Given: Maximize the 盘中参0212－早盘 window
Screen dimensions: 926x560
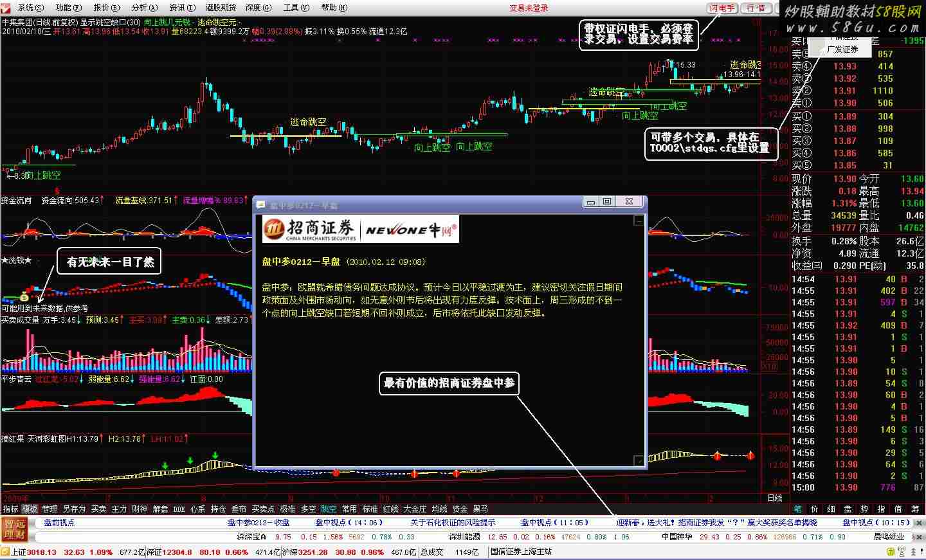Looking at the screenshot, I should [x=606, y=202].
